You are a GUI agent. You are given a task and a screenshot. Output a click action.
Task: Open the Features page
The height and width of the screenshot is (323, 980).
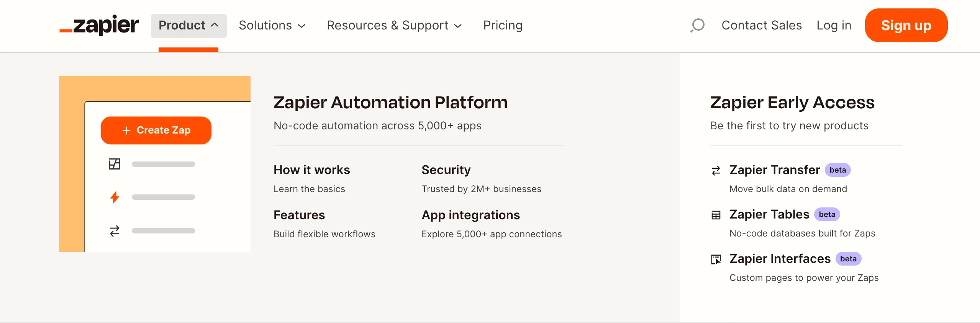tap(299, 215)
